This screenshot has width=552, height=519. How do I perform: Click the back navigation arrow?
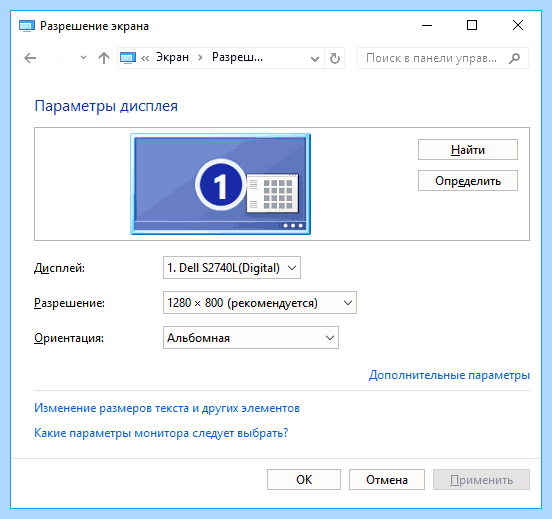pos(30,58)
